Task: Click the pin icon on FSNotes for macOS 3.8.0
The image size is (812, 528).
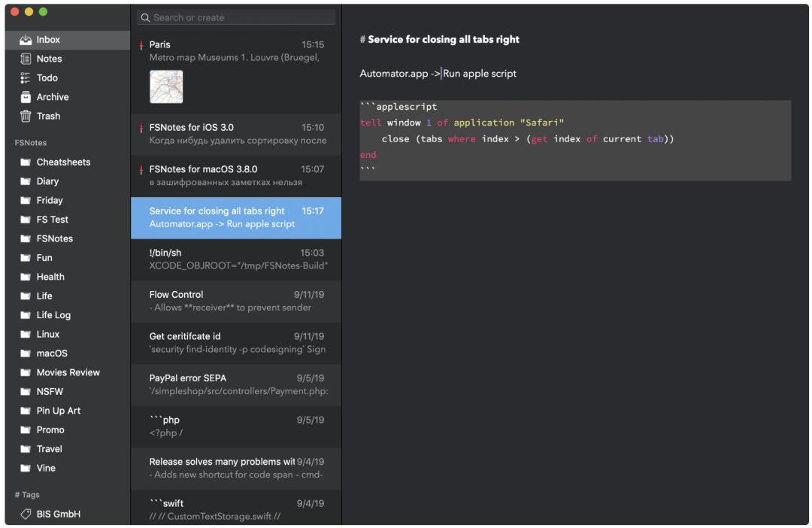Action: tap(141, 170)
